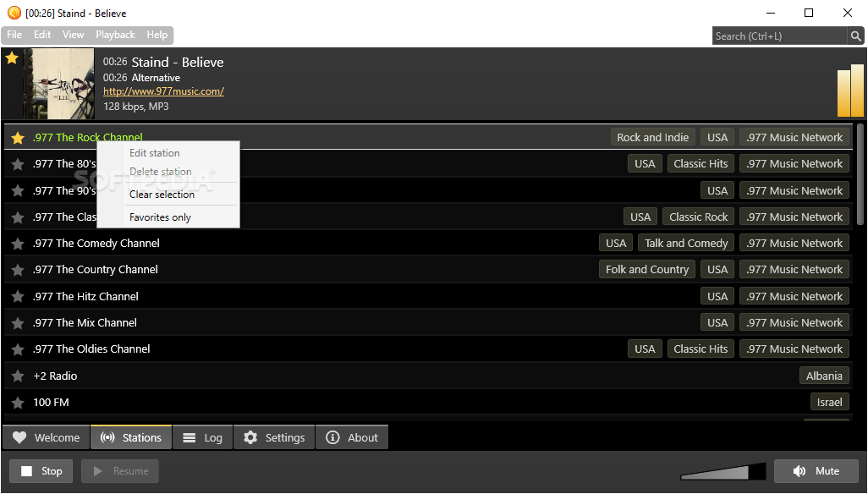868x494 pixels.
Task: Toggle favorite star for .977 The 80's row
Action: click(18, 164)
